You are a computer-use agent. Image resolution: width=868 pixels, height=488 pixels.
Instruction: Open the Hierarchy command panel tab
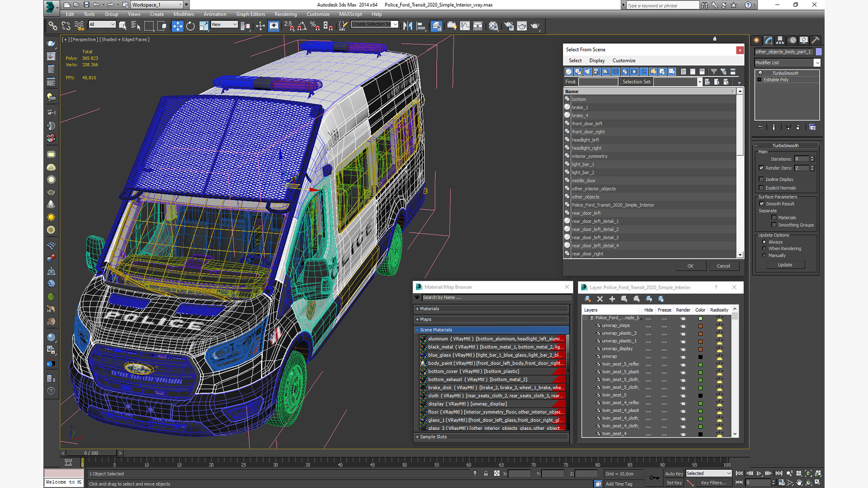(x=780, y=40)
